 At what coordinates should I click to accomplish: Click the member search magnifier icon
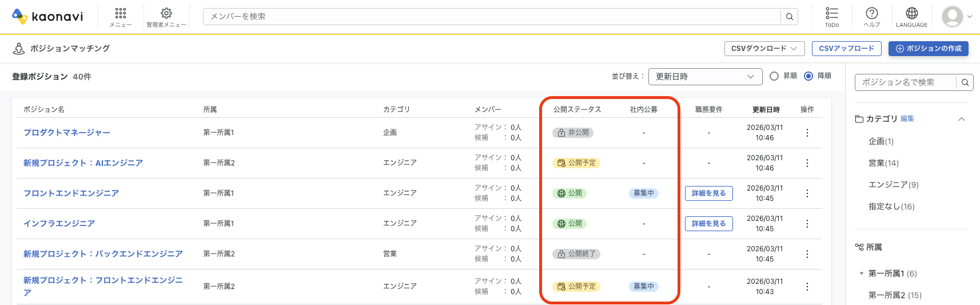[x=789, y=17]
